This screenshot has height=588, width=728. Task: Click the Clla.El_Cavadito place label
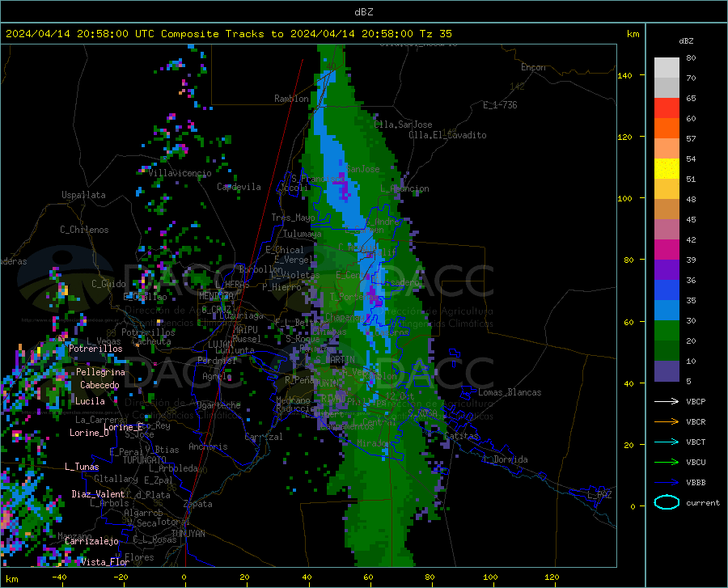tap(447, 135)
